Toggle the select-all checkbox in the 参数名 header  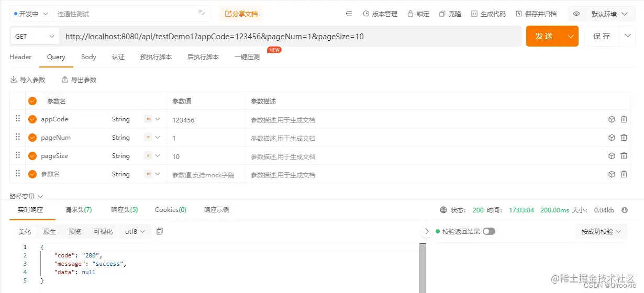pyautogui.click(x=32, y=101)
